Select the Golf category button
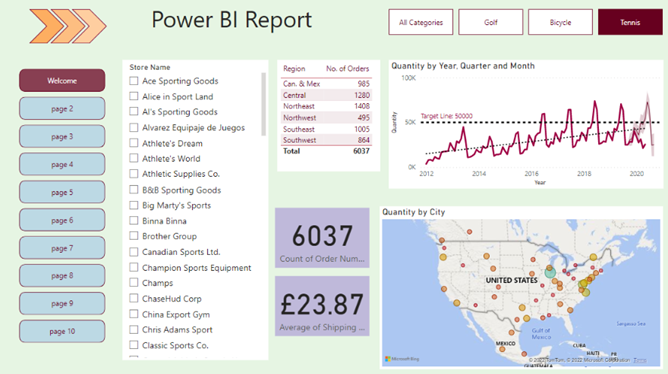Image resolution: width=668 pixels, height=374 pixels. (x=490, y=22)
